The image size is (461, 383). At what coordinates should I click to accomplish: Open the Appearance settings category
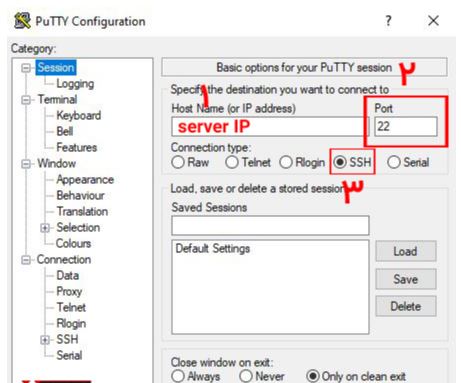(85, 180)
